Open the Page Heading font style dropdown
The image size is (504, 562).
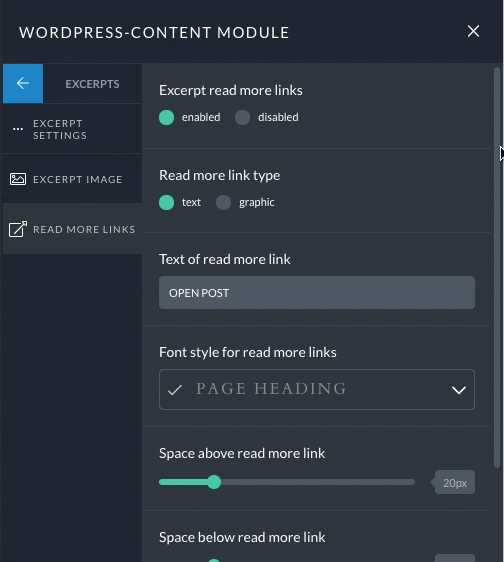point(317,390)
